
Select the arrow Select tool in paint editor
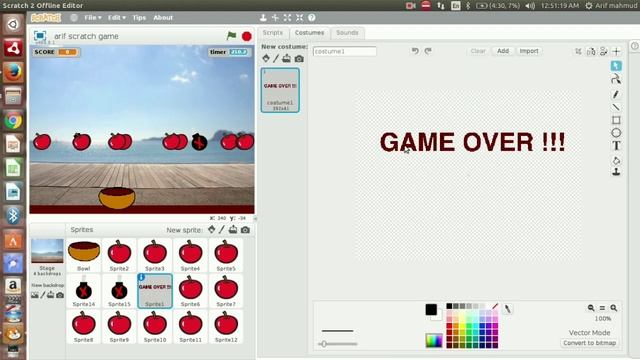click(x=616, y=66)
